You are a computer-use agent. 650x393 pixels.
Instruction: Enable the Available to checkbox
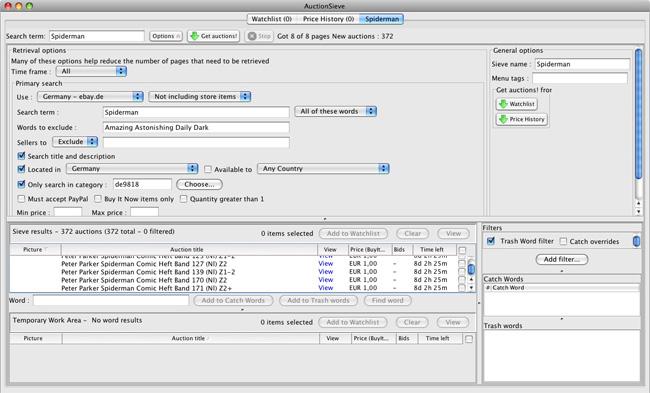coord(208,169)
